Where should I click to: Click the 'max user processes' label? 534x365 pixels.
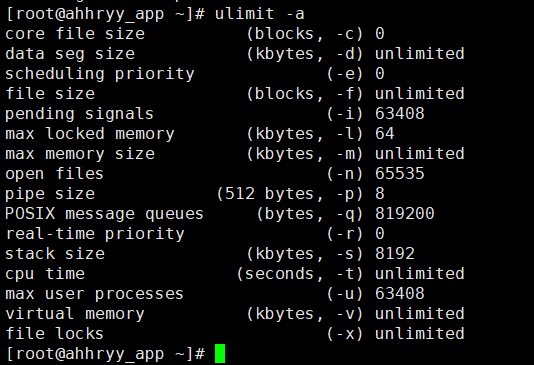click(x=94, y=294)
